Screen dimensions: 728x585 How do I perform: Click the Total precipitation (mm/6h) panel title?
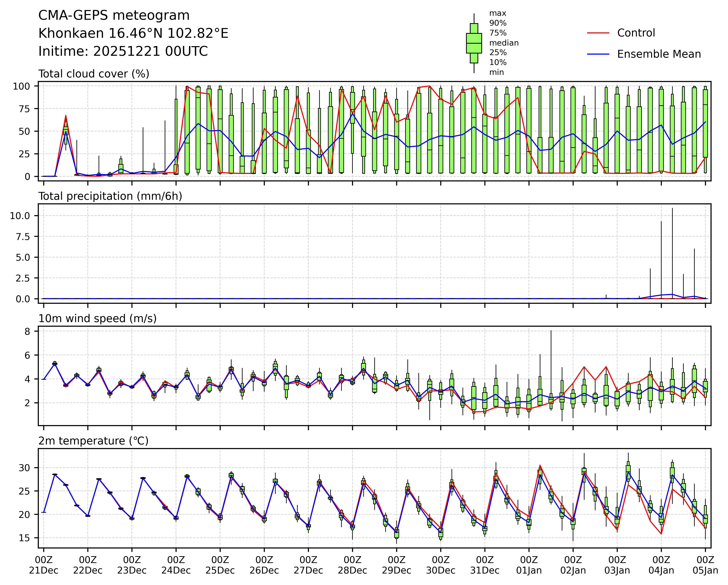click(x=110, y=196)
